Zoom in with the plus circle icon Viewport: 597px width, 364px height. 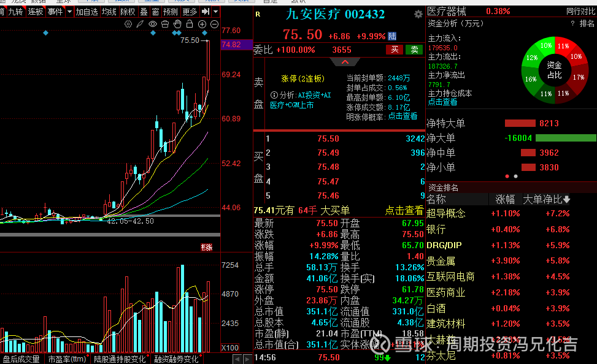202,25
